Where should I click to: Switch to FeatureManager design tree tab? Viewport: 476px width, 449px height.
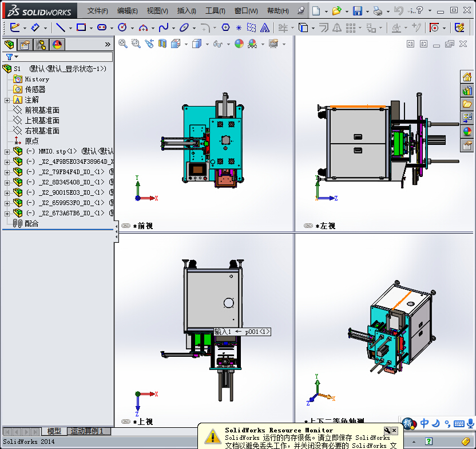click(9, 45)
